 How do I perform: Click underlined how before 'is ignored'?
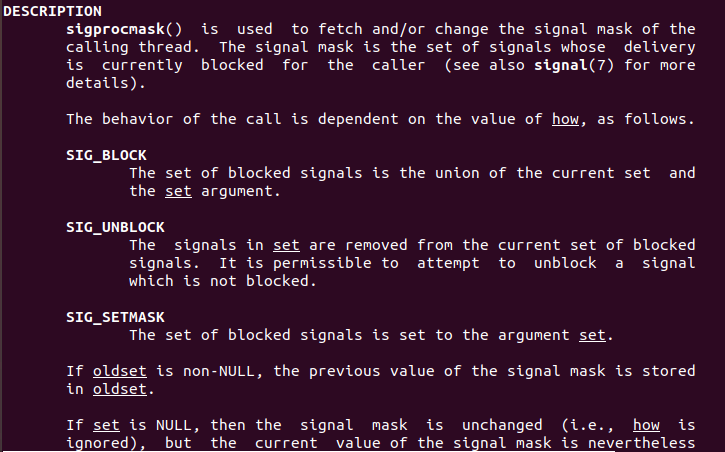click(646, 426)
